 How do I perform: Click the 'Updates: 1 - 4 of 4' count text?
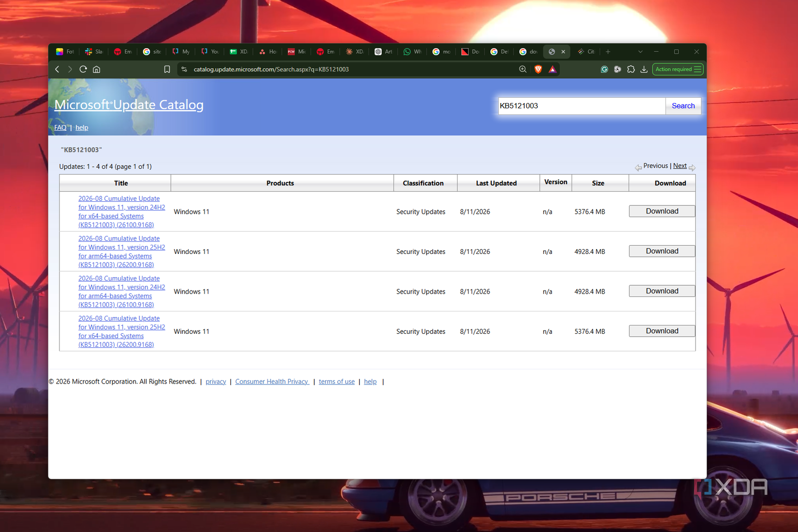tap(105, 166)
